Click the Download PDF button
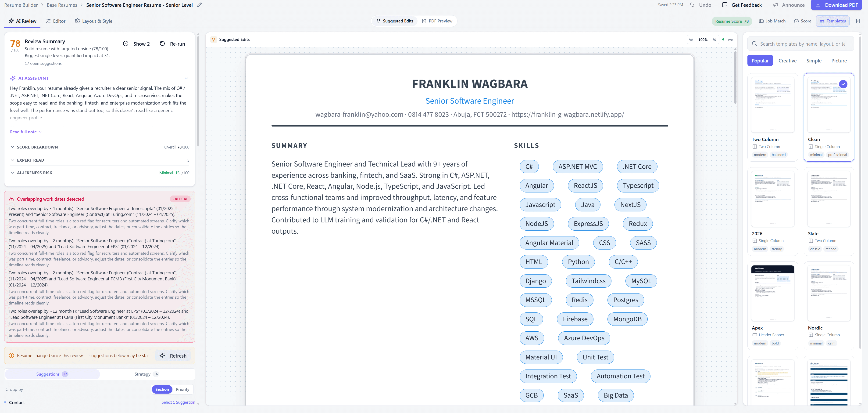This screenshot has height=413, width=868. 836,5
